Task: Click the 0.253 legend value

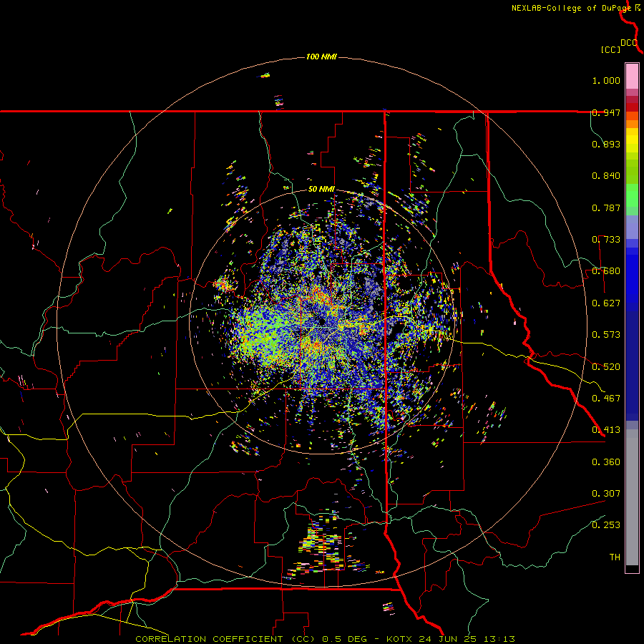Action: (x=606, y=525)
